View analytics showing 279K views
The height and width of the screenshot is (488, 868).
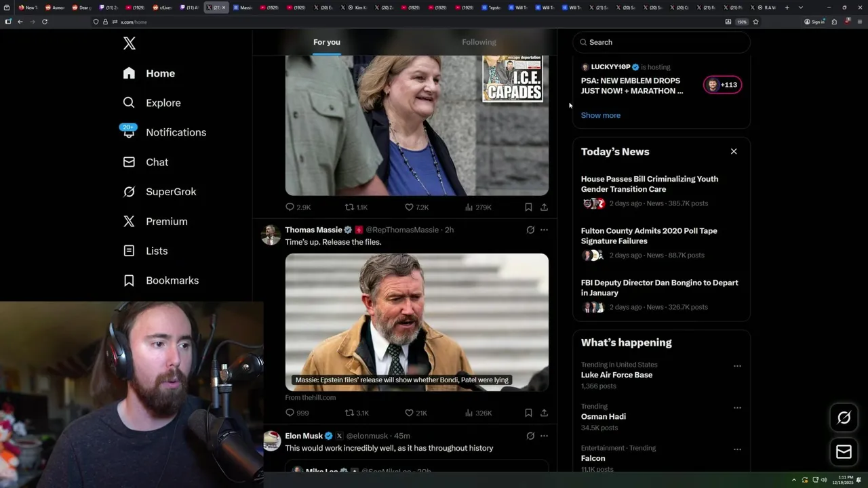(478, 207)
